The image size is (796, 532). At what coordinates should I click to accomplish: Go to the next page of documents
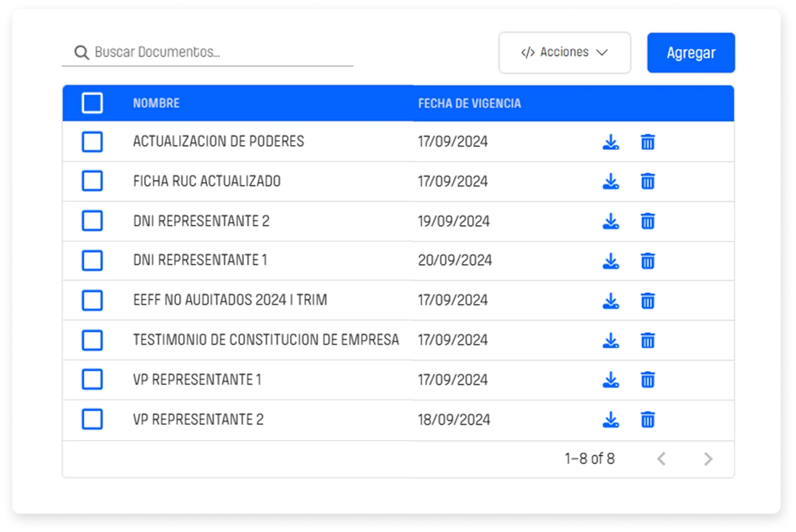tap(708, 459)
